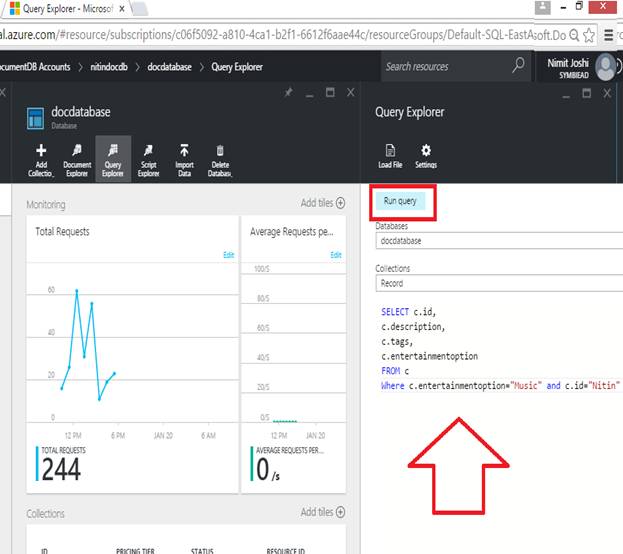Pin the docdatabase blade
This screenshot has width=623, height=554.
[288, 93]
